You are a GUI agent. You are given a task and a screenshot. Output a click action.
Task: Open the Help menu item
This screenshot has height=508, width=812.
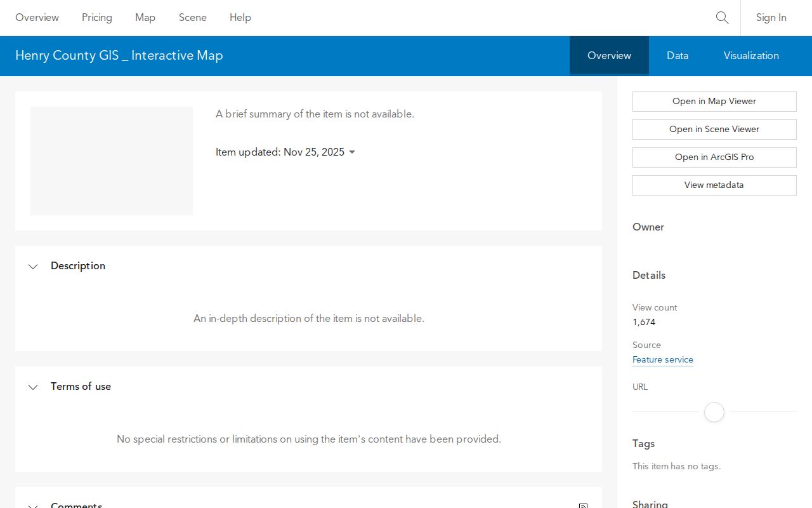click(240, 18)
